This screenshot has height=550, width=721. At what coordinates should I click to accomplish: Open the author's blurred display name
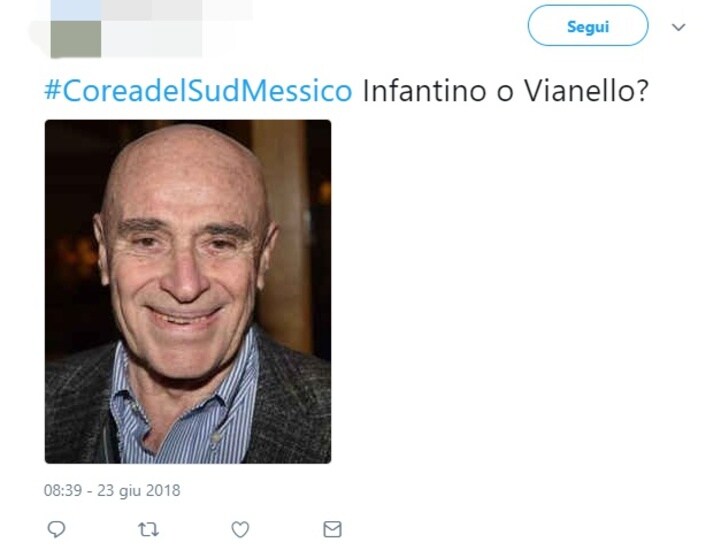point(177,10)
